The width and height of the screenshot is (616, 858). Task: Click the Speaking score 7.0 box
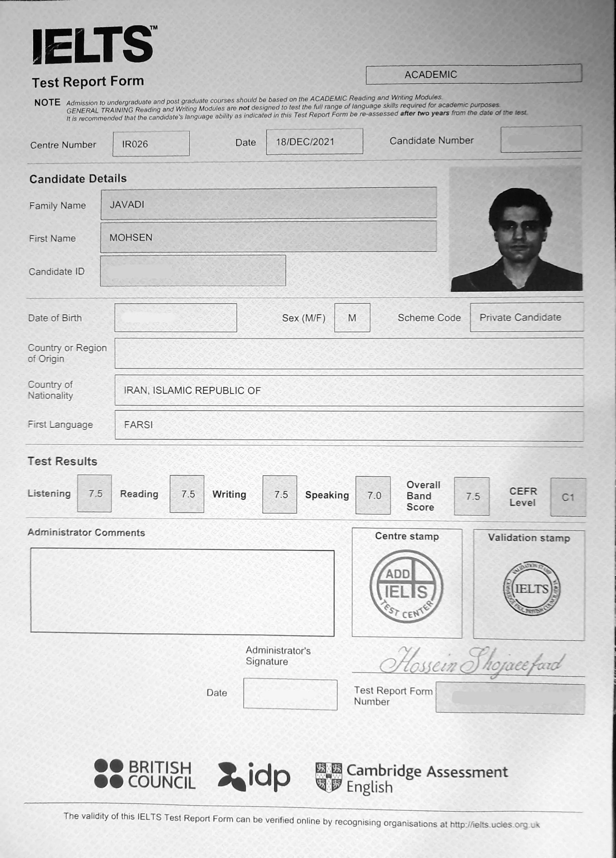click(373, 495)
